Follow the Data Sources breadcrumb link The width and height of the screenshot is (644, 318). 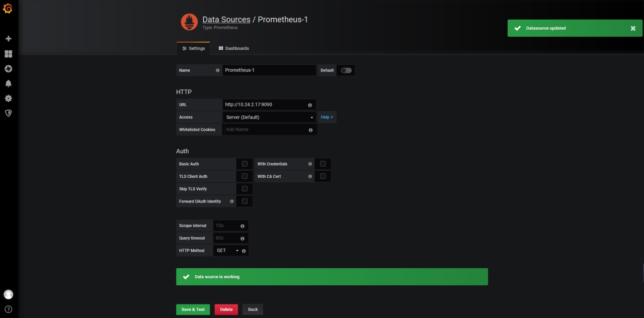pos(226,20)
